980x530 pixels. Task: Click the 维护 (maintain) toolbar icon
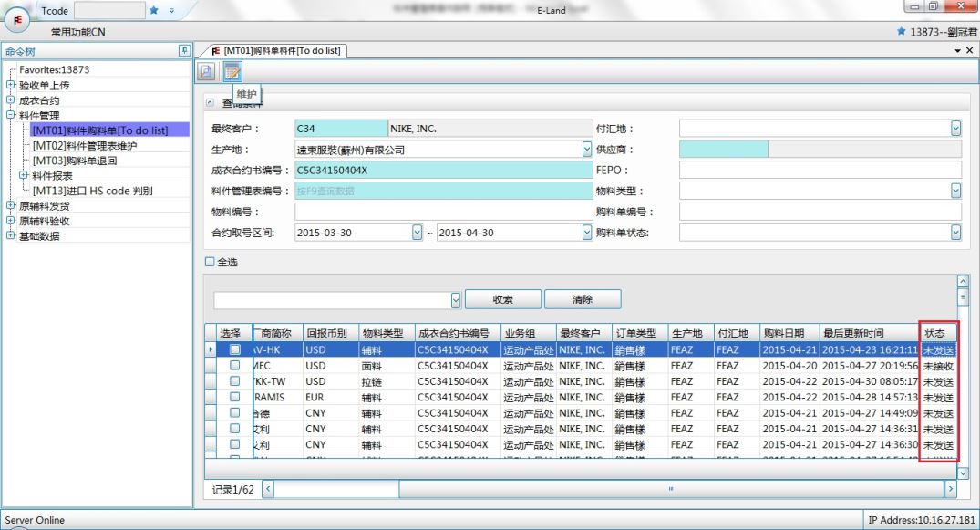232,71
